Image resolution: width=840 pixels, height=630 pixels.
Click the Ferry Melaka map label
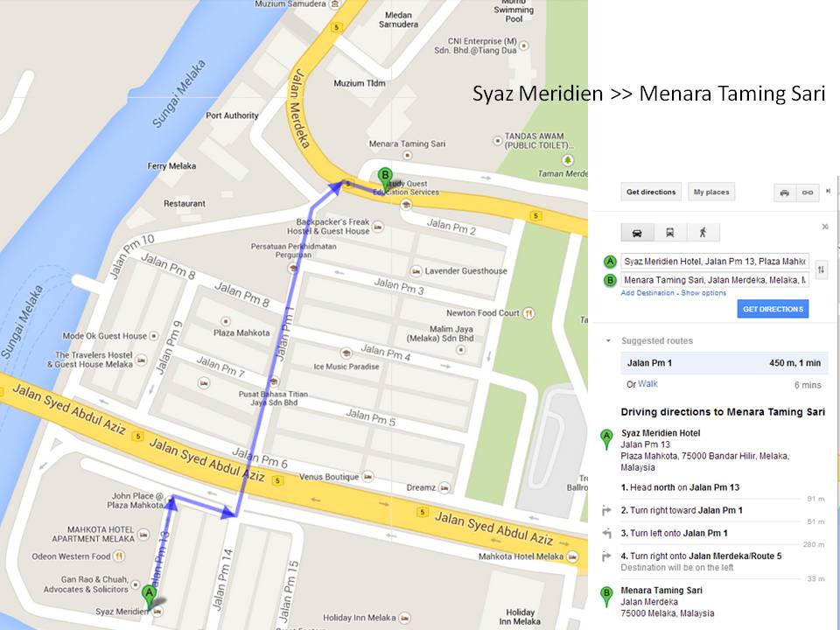[171, 166]
